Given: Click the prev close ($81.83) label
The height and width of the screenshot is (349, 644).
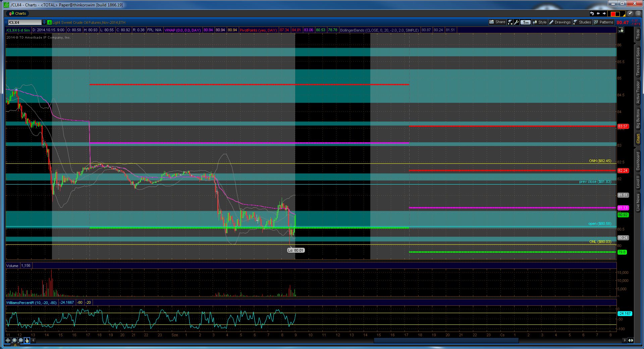Looking at the screenshot, I should (x=595, y=182).
